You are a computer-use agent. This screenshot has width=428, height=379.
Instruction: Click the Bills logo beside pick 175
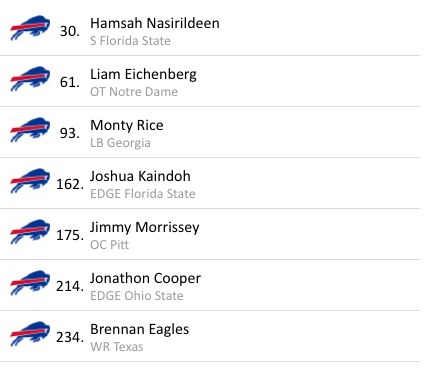tap(30, 232)
